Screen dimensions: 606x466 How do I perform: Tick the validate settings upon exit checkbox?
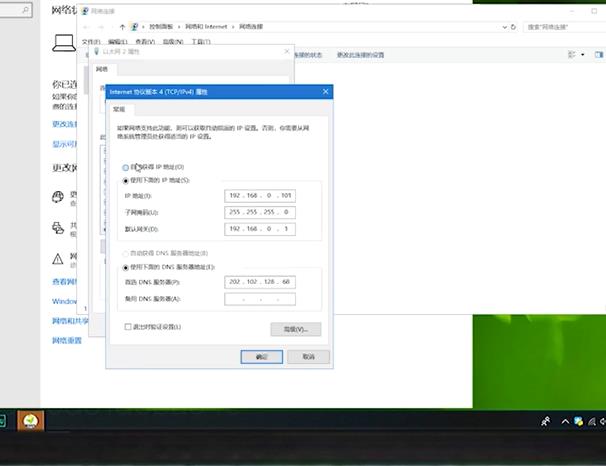pyautogui.click(x=128, y=327)
